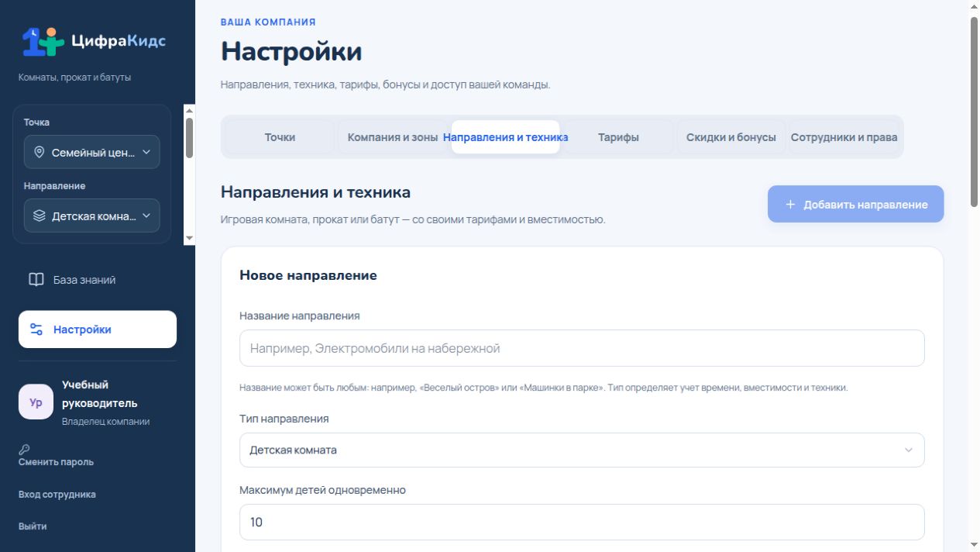Image resolution: width=980 pixels, height=552 pixels.
Task: Switch to the Точки tab
Action: (280, 137)
